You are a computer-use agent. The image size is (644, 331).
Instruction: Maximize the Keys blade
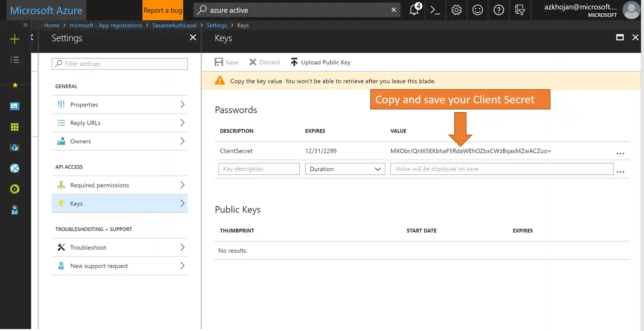pos(620,37)
